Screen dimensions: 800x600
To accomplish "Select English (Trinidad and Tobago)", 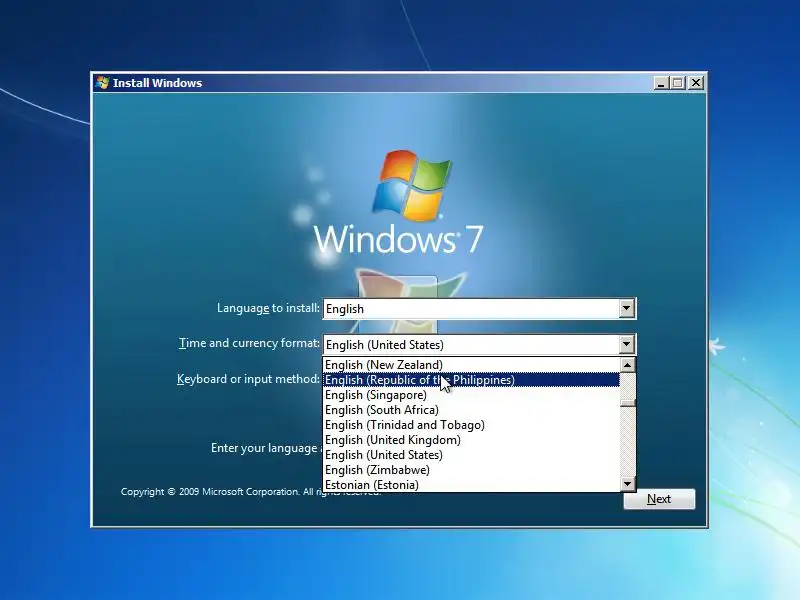I will click(x=471, y=424).
